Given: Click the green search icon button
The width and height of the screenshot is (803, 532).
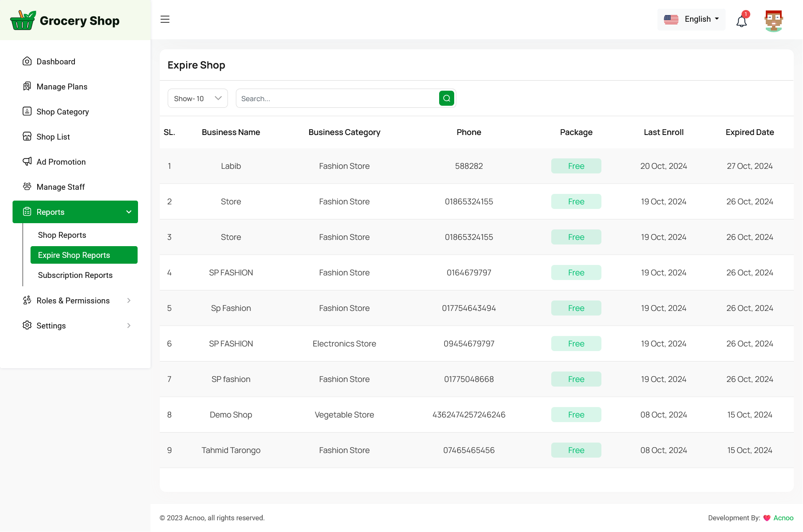Looking at the screenshot, I should click(446, 99).
